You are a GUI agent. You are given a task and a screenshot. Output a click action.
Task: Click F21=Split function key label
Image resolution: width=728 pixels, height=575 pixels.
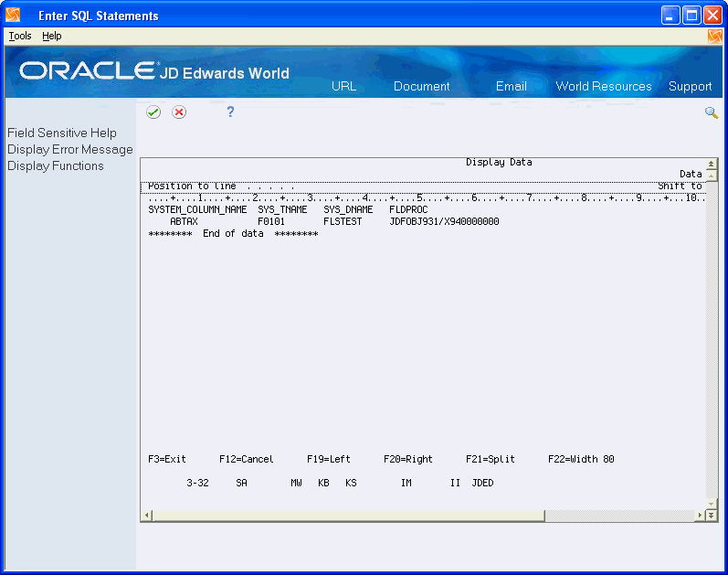[x=490, y=459]
